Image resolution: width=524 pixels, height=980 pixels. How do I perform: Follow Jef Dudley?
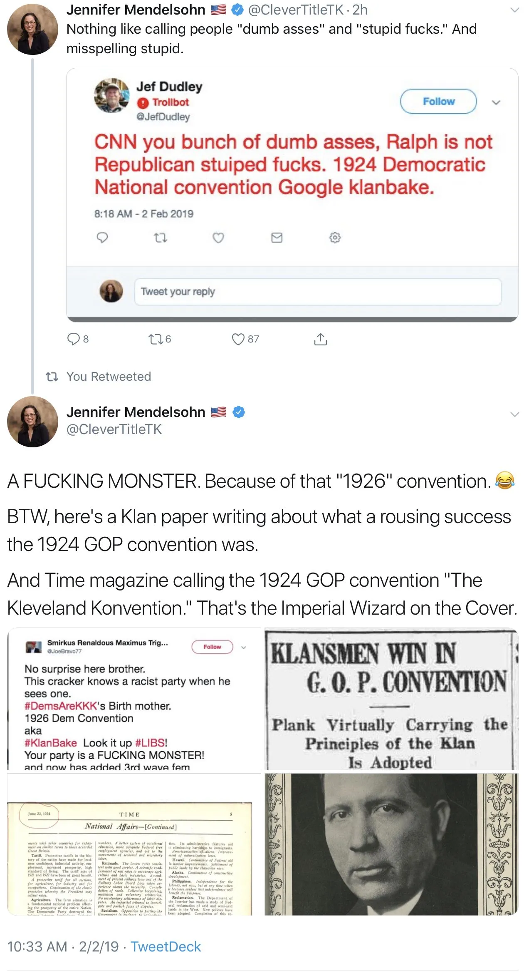(438, 101)
